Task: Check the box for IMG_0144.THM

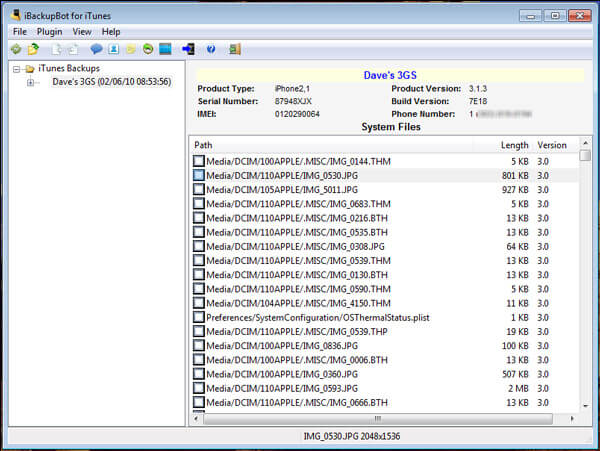Action: click(x=199, y=160)
